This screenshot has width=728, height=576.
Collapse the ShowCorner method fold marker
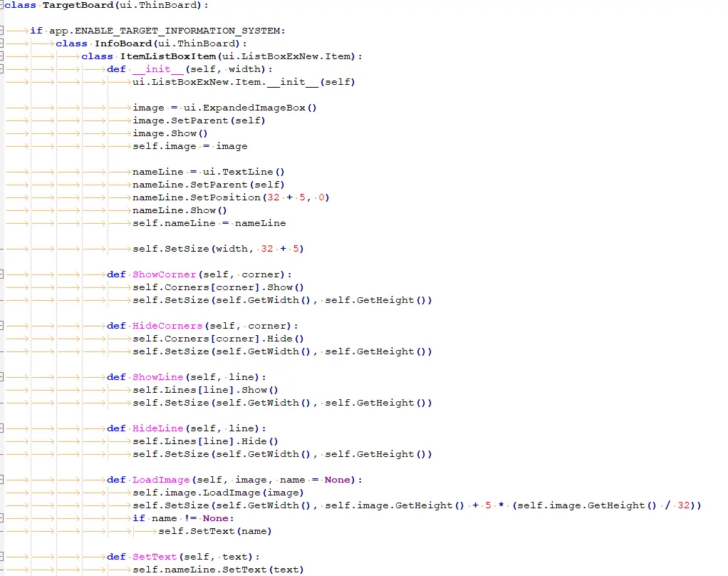coord(2,274)
